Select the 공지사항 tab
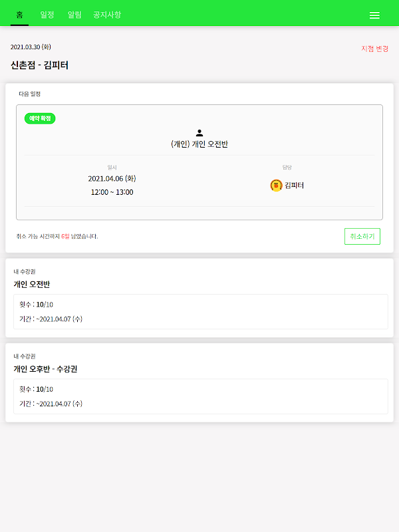The image size is (399, 532). coord(107,14)
